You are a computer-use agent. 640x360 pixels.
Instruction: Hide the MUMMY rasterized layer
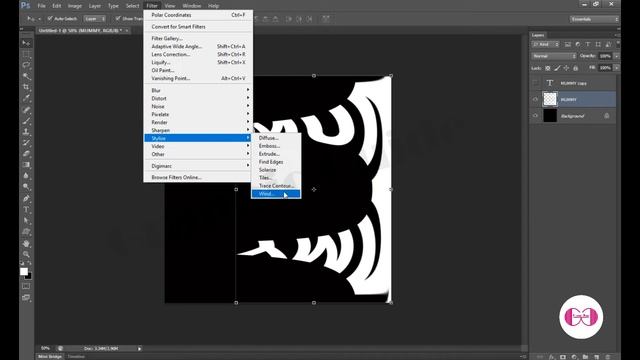[536, 99]
